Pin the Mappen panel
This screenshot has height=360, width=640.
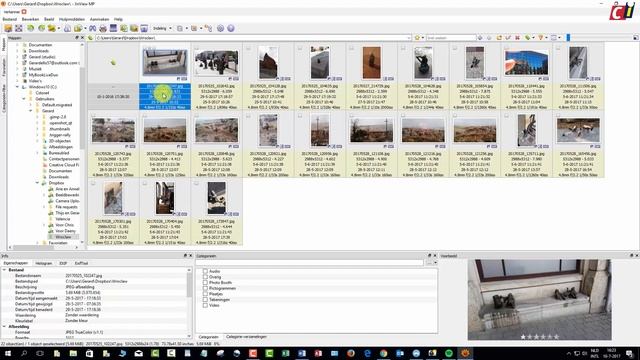[77, 38]
